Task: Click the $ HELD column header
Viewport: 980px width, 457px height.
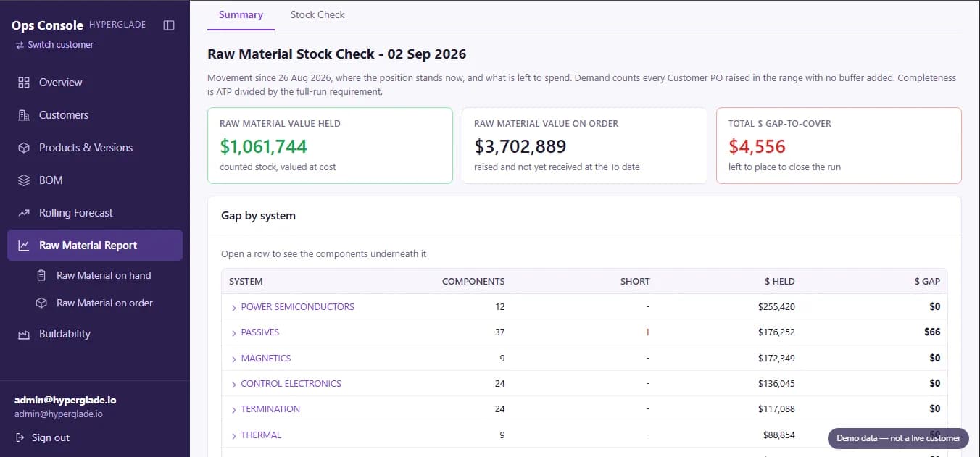Action: [x=779, y=282]
